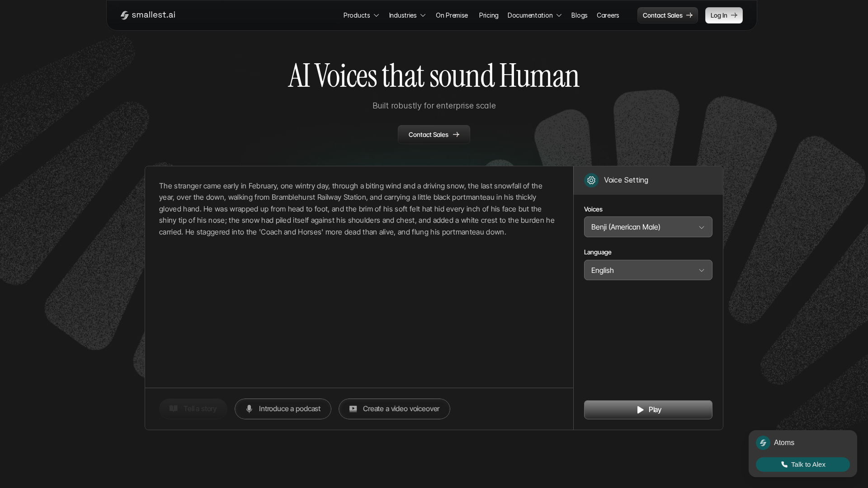The height and width of the screenshot is (488, 868).
Task: Expand the Products menu
Action: coord(361,15)
